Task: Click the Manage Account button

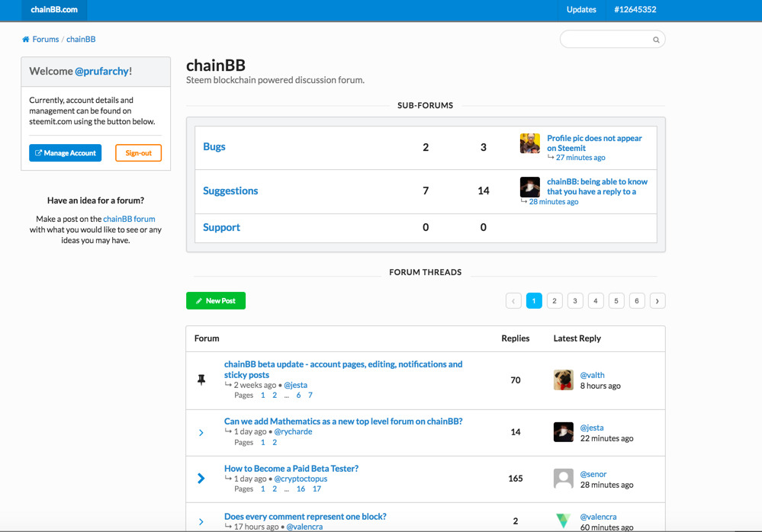Action: pyautogui.click(x=65, y=153)
